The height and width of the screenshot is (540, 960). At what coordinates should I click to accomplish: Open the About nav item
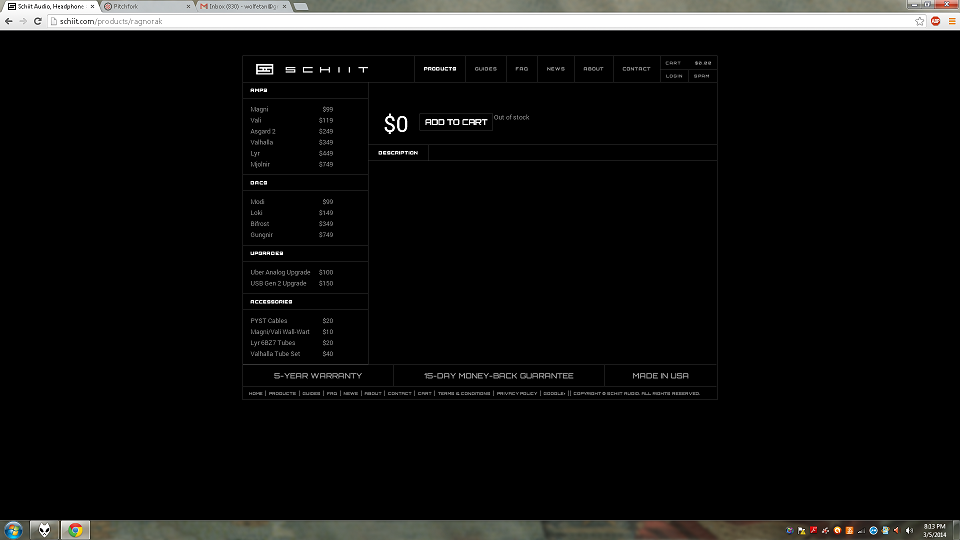593,69
